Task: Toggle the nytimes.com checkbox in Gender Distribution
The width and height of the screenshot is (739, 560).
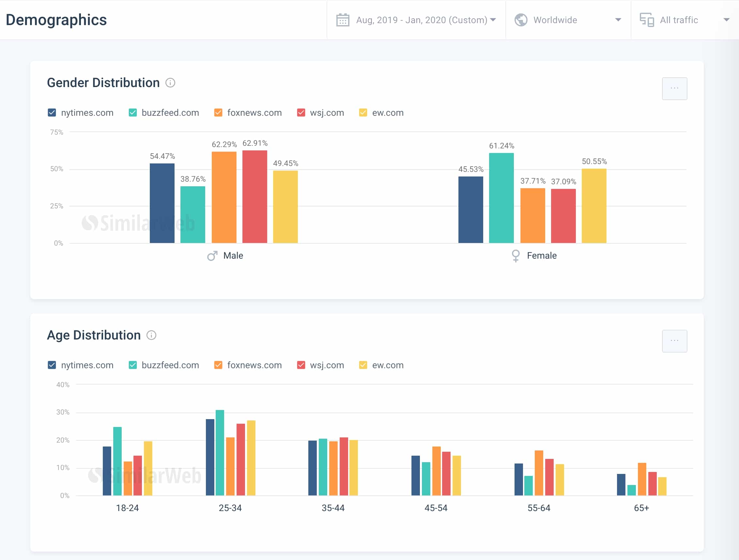Action: pos(54,112)
